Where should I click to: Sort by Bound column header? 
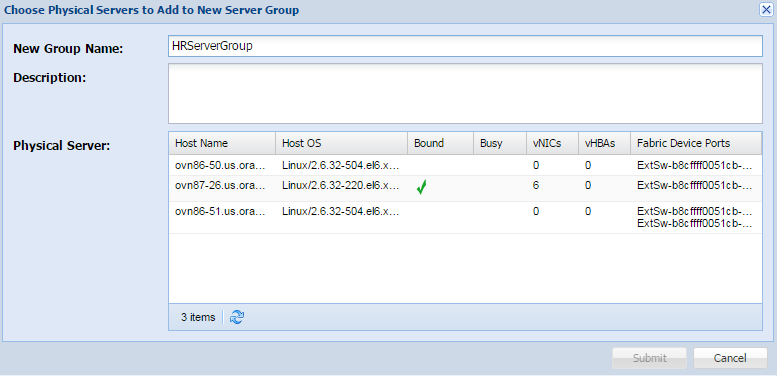pos(440,143)
